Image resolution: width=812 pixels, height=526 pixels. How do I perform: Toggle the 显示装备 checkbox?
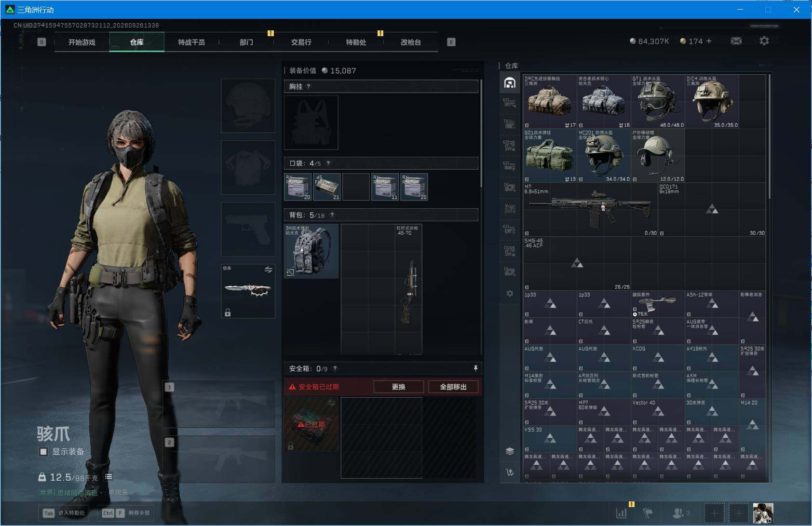(x=43, y=452)
